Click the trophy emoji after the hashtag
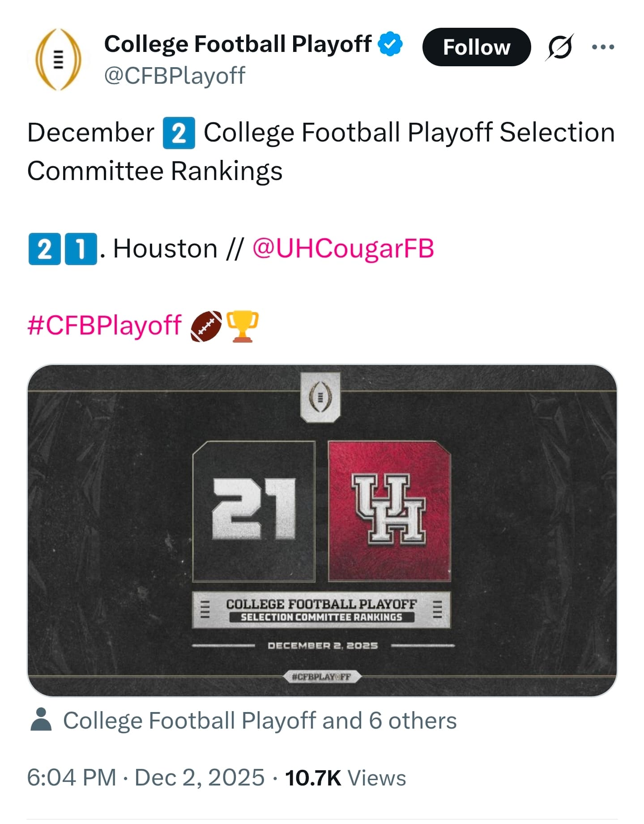This screenshot has width=644, height=824. 243,326
